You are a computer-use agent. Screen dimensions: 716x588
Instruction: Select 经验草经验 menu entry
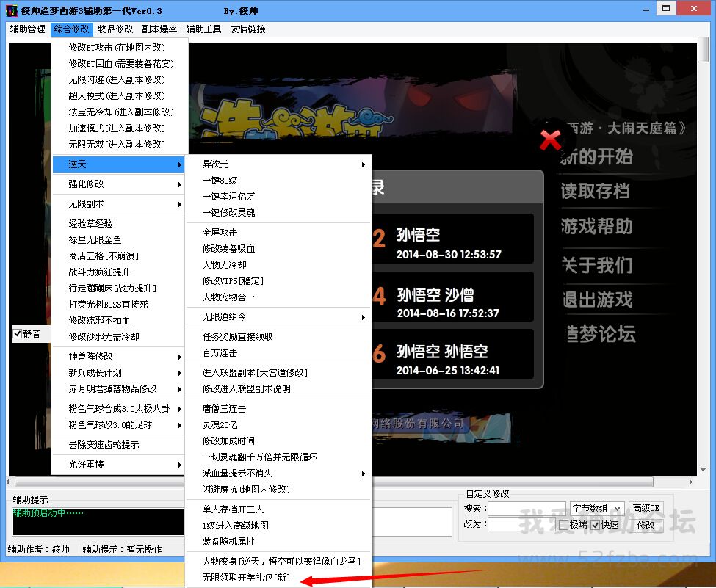(118, 224)
